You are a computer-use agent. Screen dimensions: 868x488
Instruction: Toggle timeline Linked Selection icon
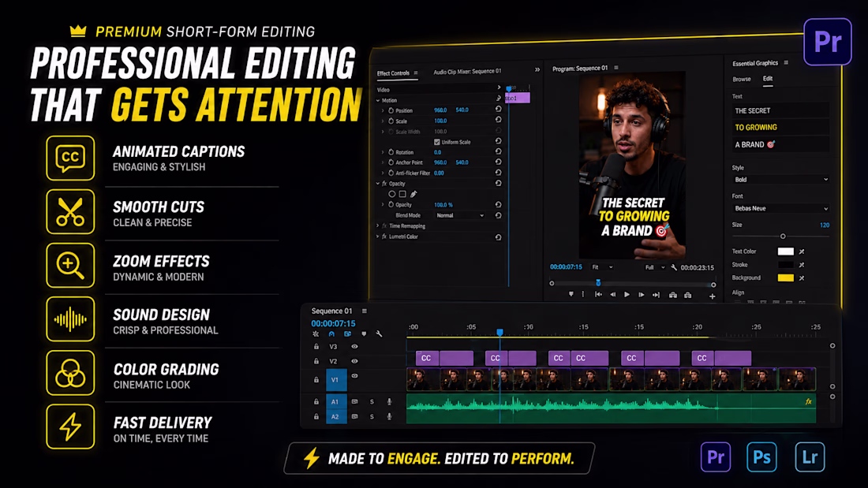pyautogui.click(x=348, y=333)
